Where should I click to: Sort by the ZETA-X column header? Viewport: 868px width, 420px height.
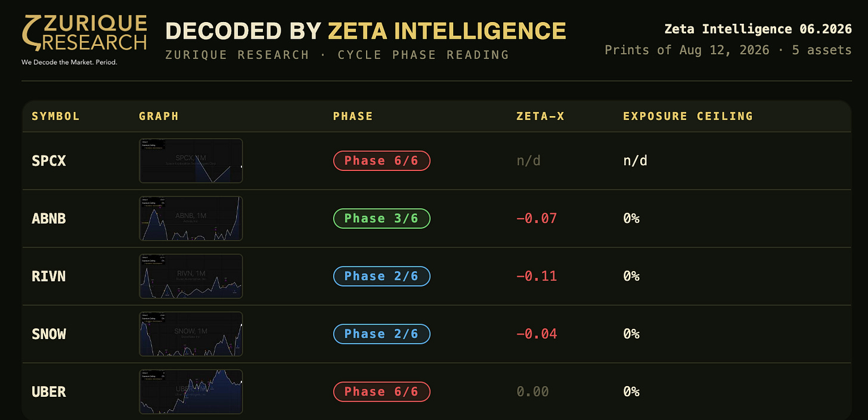(x=540, y=116)
